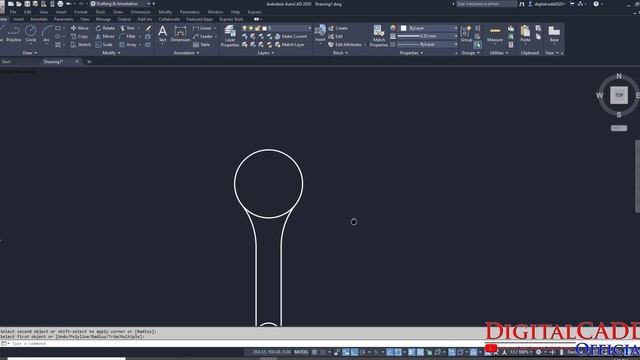Click the keyword search input field
This screenshot has height=360, width=640.
(x=486, y=4)
